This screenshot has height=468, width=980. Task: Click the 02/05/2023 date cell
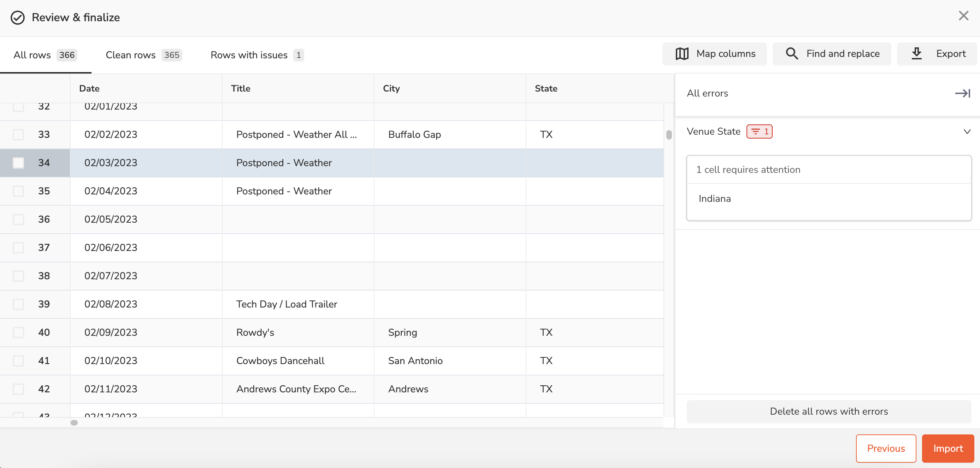pos(146,220)
